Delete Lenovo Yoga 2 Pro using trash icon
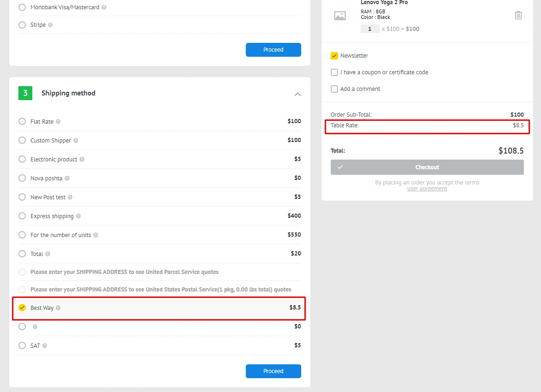 click(x=518, y=15)
